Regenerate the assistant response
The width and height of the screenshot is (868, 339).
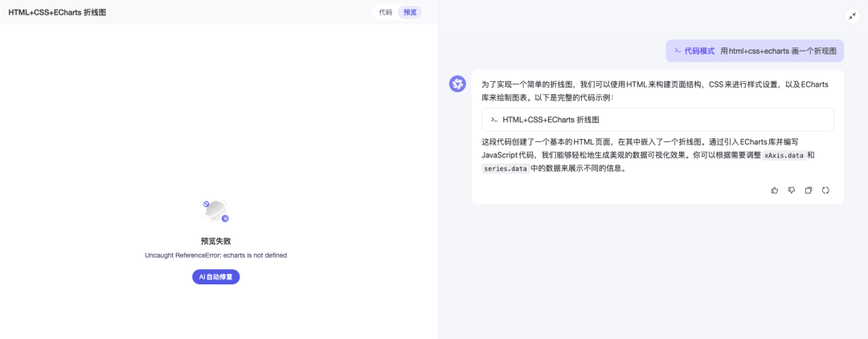[825, 190]
